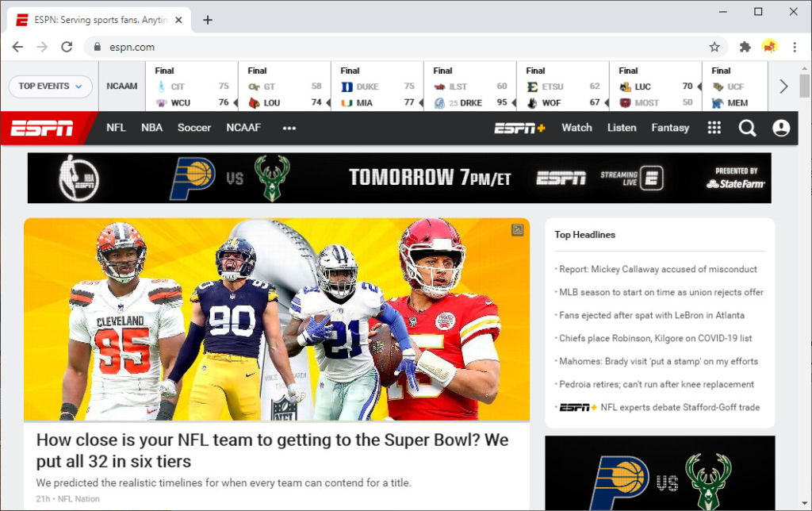The width and height of the screenshot is (812, 511).
Task: Open ESPN search magnifier
Action: pos(747,128)
